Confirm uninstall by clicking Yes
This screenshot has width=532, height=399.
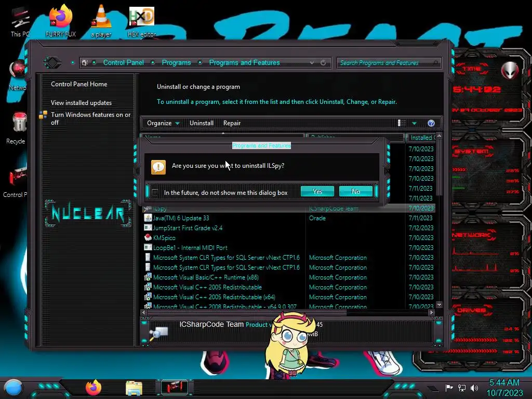[317, 191]
